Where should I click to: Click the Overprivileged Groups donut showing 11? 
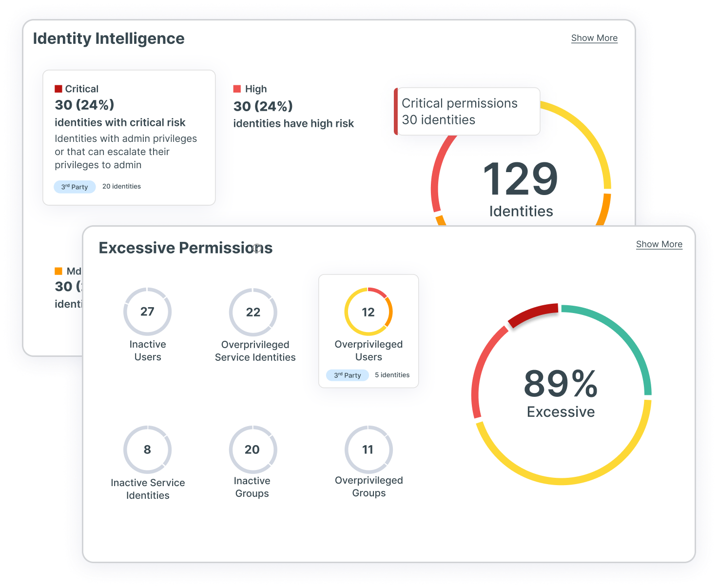(x=368, y=450)
